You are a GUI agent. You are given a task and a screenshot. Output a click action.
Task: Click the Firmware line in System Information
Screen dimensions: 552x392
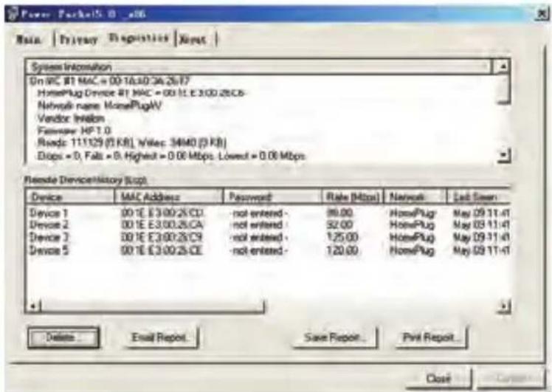(x=75, y=131)
